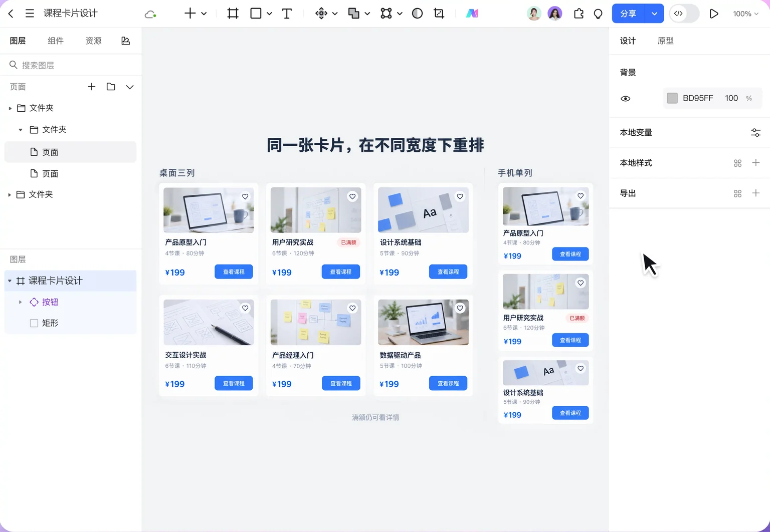Favorite the 产品原型入门 desktop card heart

coord(245,196)
